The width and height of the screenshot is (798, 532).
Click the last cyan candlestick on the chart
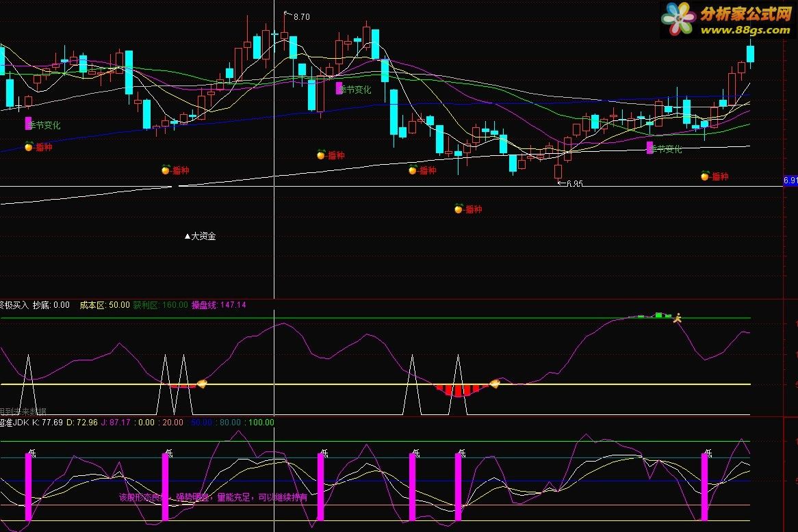click(750, 55)
